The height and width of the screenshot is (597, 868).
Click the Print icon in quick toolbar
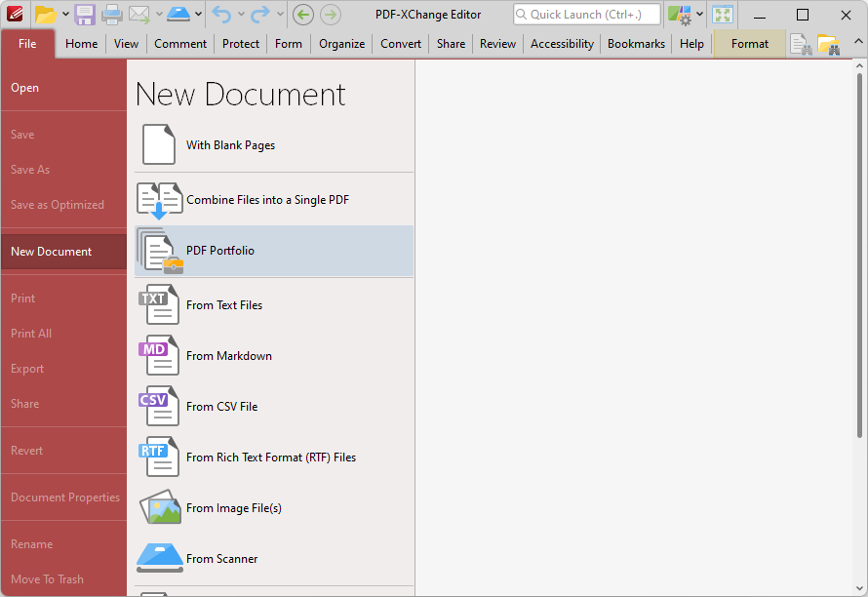click(x=112, y=15)
